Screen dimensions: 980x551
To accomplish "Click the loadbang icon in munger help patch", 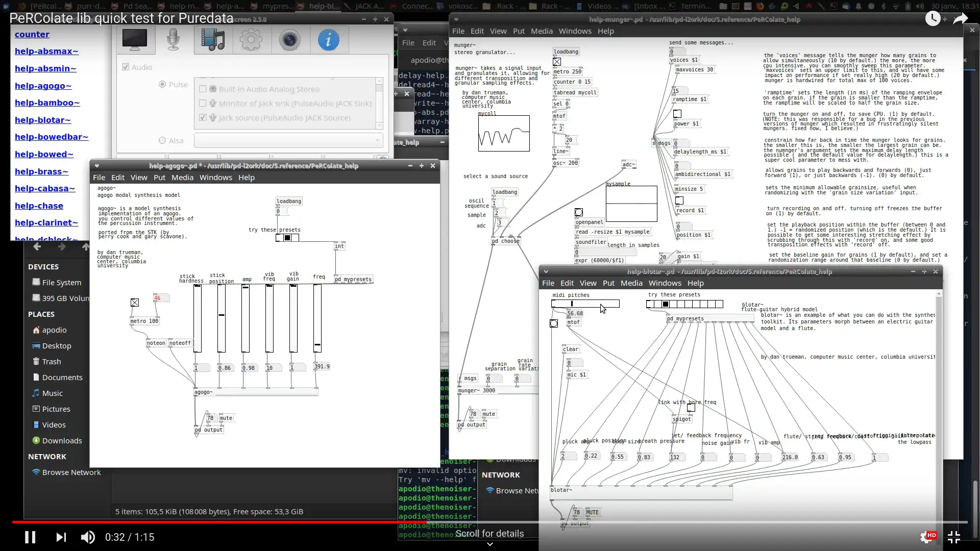I will coord(566,51).
